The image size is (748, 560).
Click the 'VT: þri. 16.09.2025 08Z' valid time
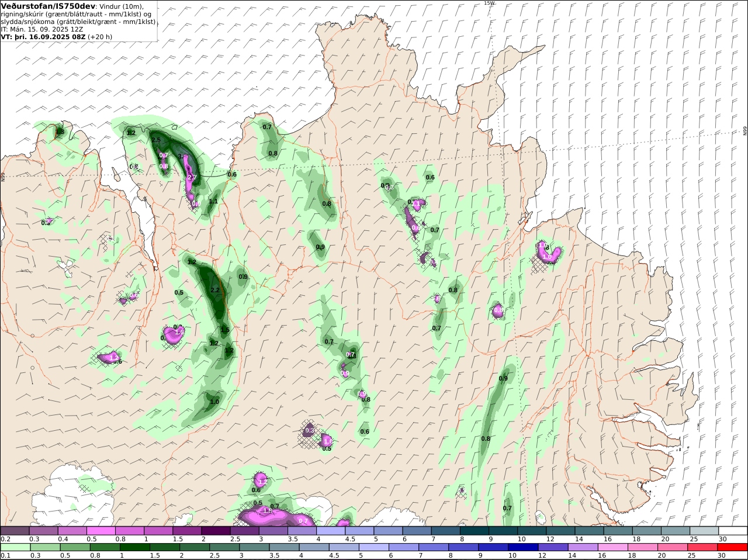coord(43,36)
